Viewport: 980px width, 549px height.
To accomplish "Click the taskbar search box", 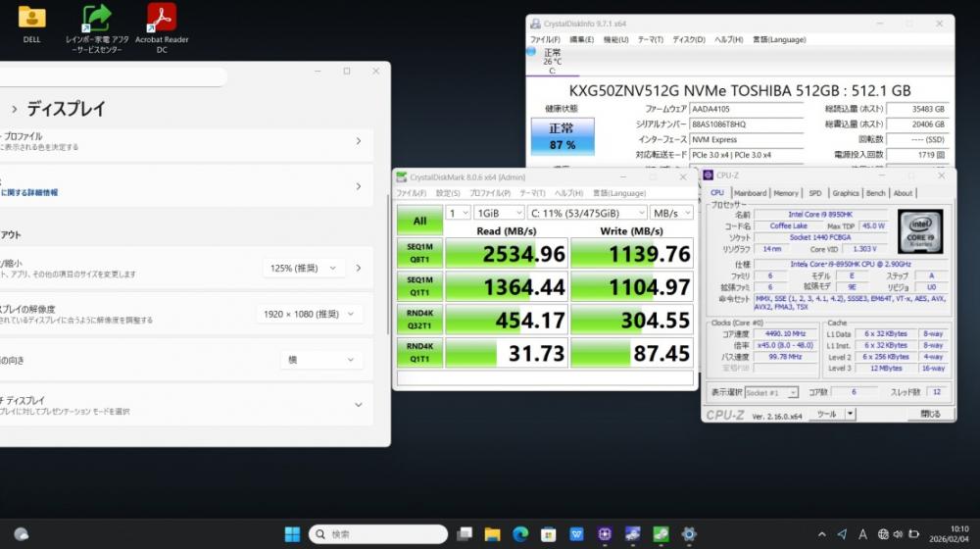I will pos(378,534).
